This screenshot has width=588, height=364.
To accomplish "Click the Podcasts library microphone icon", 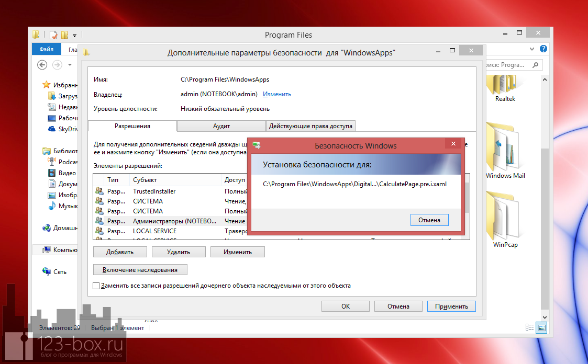I will pyautogui.click(x=52, y=162).
